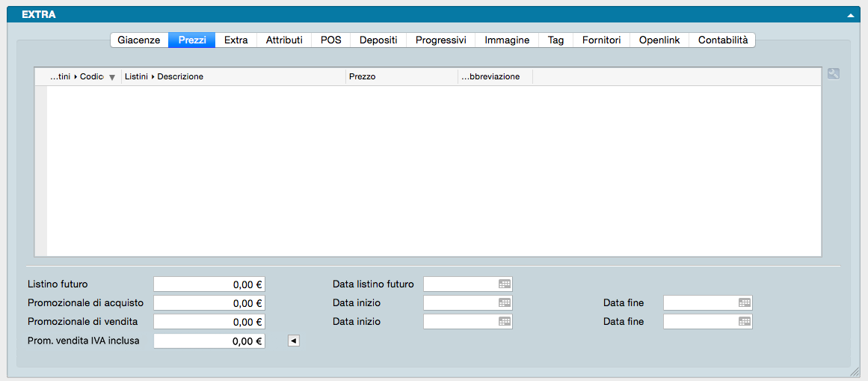Viewport: 868px width, 381px height.
Task: Click the Promozionale di vendita amount field
Action: coord(209,322)
